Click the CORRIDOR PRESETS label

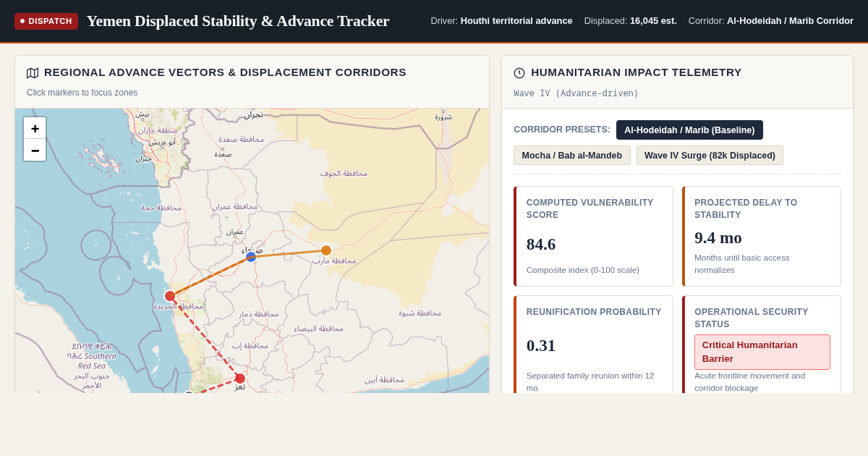pyautogui.click(x=562, y=130)
